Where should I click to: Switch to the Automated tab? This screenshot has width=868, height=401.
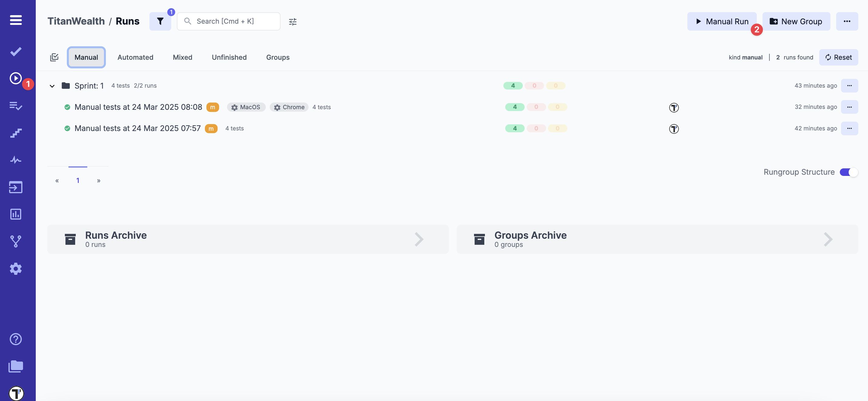click(x=135, y=57)
